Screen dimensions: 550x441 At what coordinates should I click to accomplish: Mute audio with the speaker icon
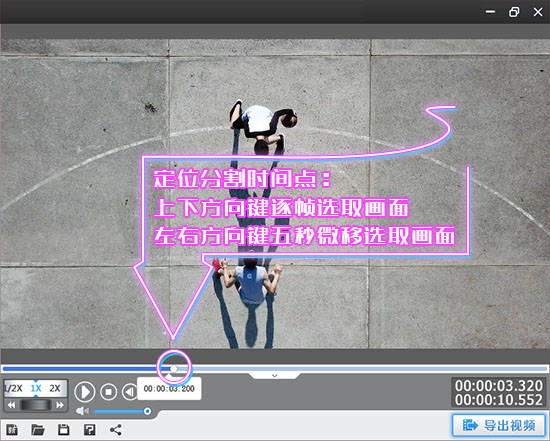pyautogui.click(x=82, y=411)
